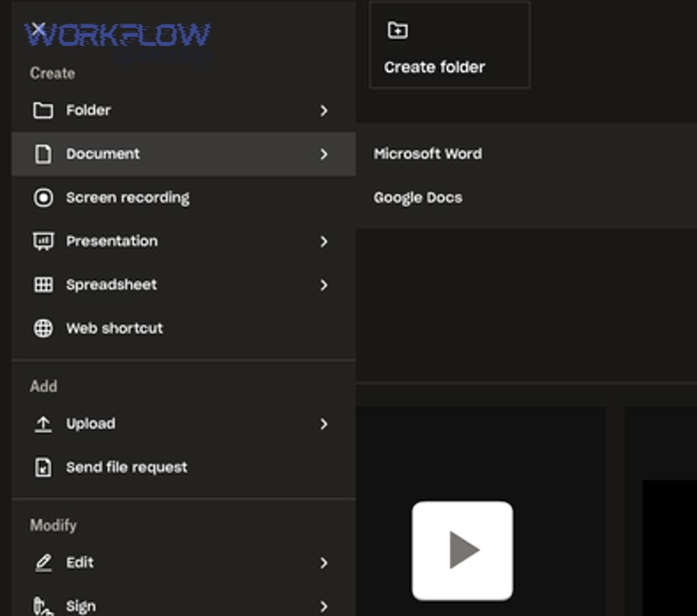Open the Upload chevron for more options
Screen dimensions: 697x616
324,424
